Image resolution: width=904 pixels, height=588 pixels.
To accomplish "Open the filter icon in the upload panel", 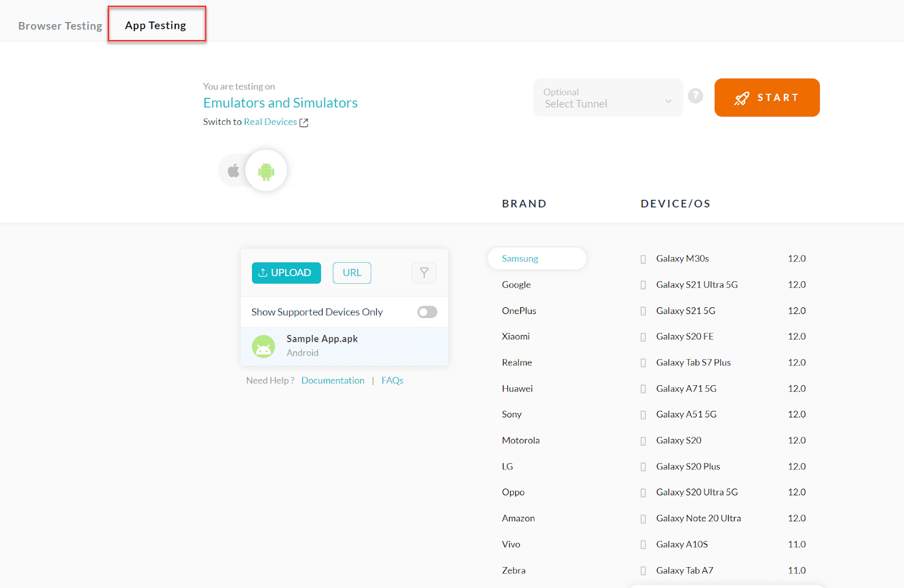I will tap(424, 273).
